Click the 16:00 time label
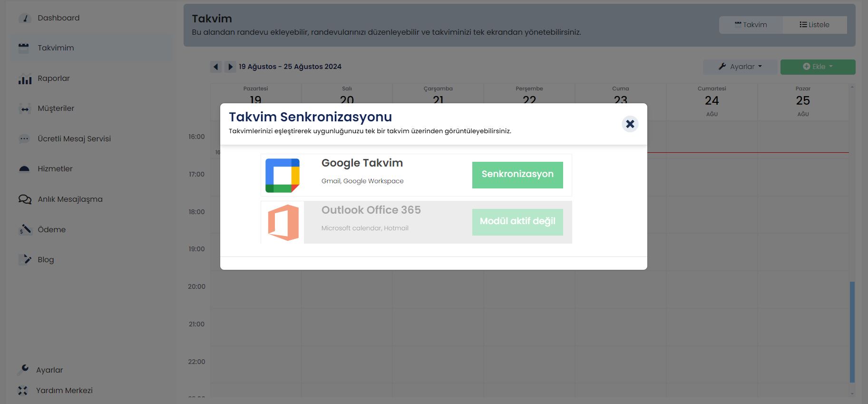The image size is (868, 404). coord(196,137)
